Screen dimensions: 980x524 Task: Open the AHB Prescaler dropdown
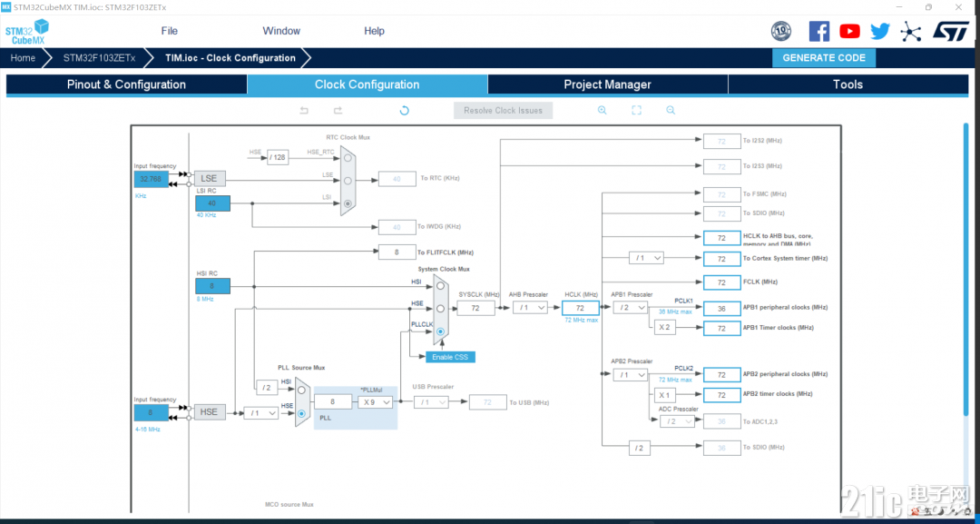coord(530,308)
